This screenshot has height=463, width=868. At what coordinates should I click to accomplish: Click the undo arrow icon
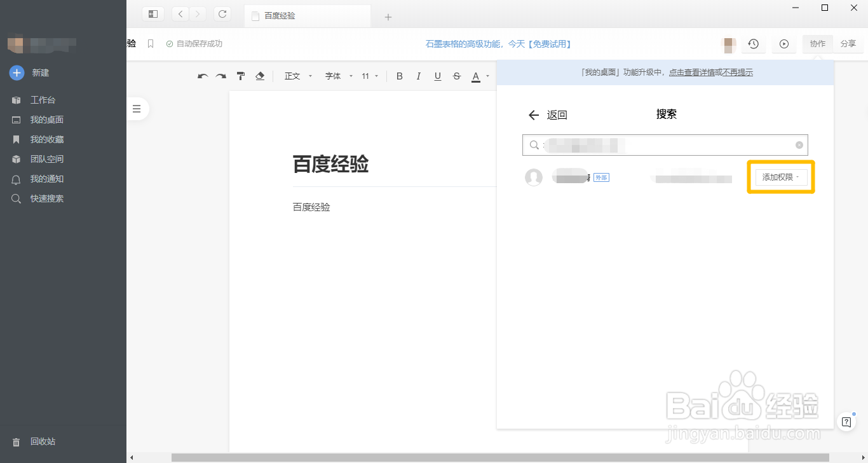click(x=203, y=76)
